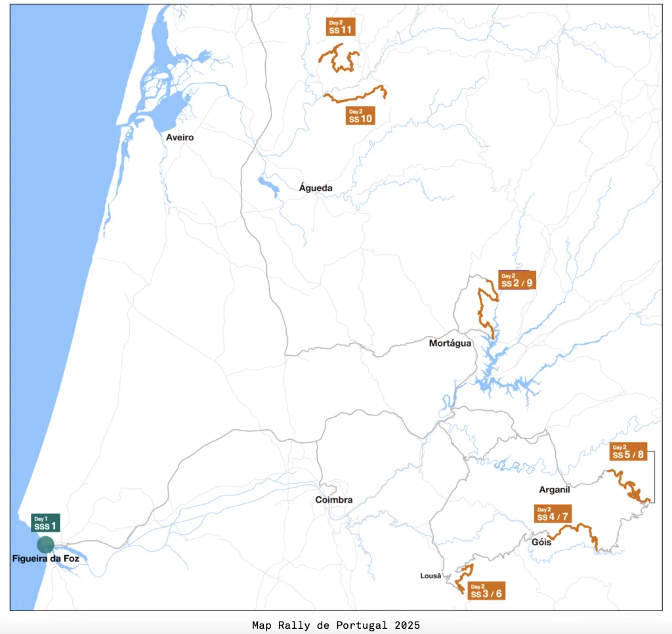Image resolution: width=672 pixels, height=634 pixels.
Task: Click the green Figueira da Foz stage marker
Action: (45, 544)
